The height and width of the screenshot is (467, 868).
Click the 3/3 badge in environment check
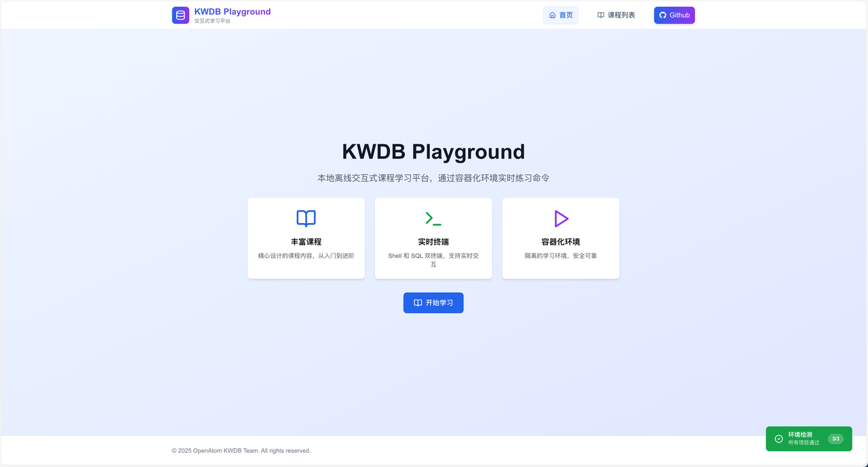pyautogui.click(x=835, y=439)
